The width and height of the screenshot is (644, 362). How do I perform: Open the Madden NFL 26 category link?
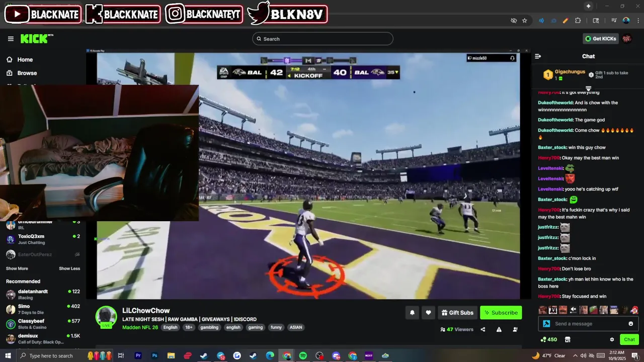click(x=140, y=327)
